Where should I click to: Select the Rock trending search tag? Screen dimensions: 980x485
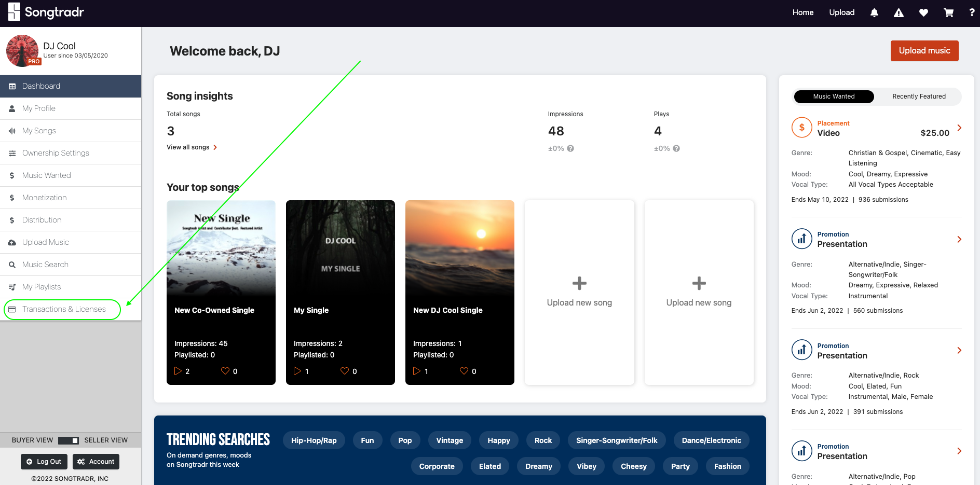543,440
